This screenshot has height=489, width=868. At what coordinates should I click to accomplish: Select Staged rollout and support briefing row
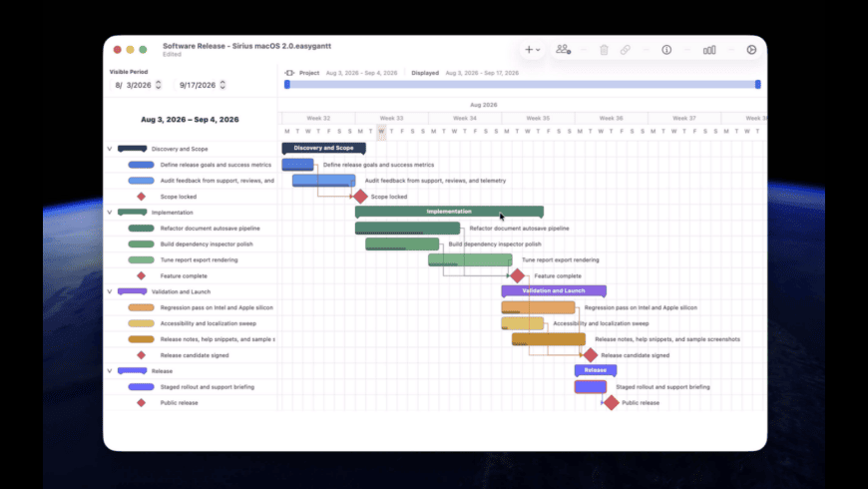[x=191, y=387]
